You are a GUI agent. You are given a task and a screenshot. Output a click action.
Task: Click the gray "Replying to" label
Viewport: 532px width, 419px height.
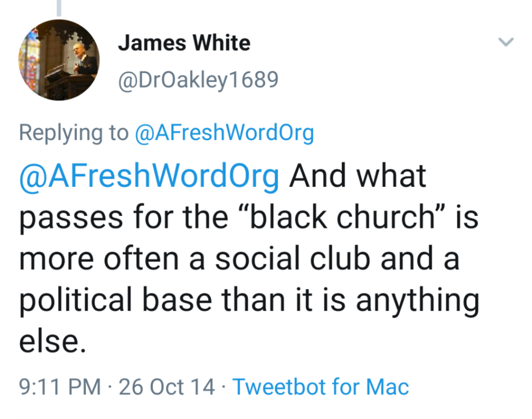[74, 133]
